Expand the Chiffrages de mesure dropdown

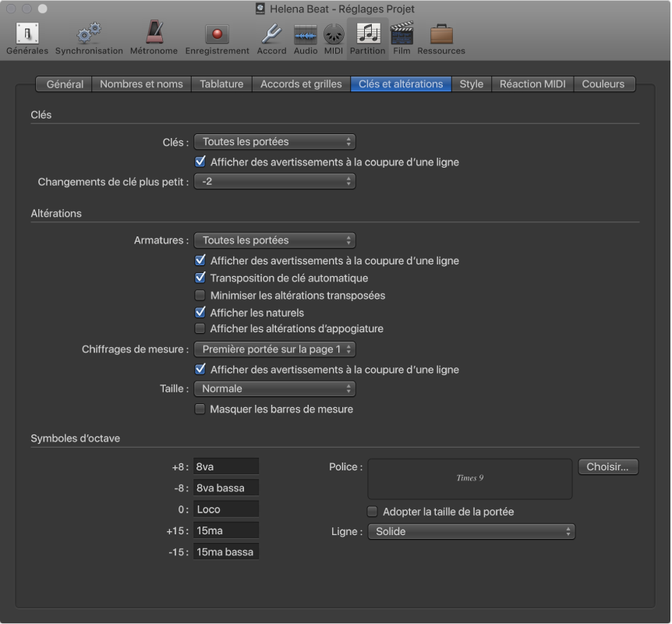pyautogui.click(x=274, y=349)
